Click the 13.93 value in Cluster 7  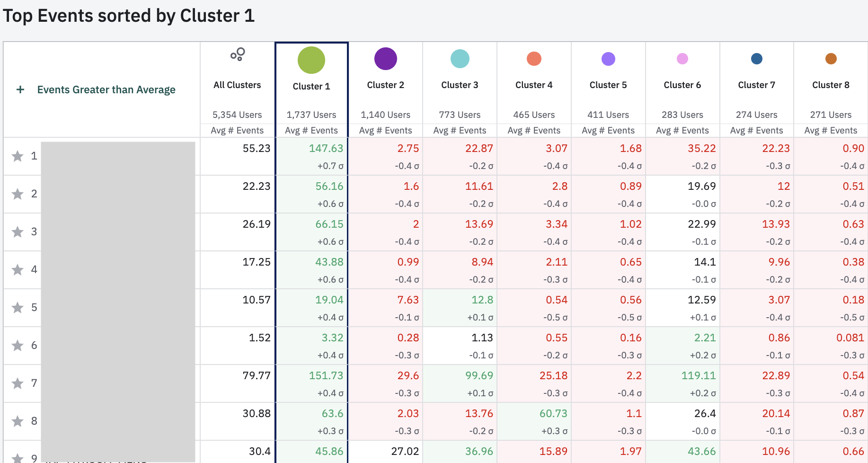pyautogui.click(x=776, y=224)
